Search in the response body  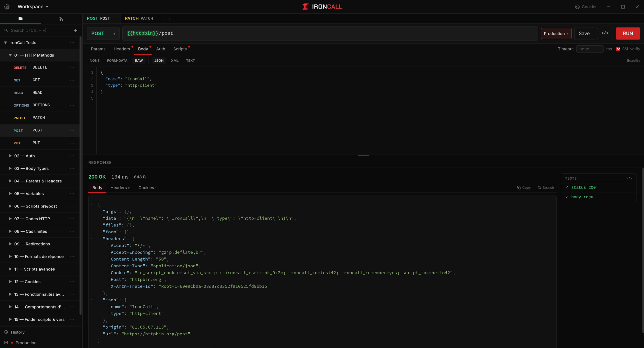tap(546, 188)
